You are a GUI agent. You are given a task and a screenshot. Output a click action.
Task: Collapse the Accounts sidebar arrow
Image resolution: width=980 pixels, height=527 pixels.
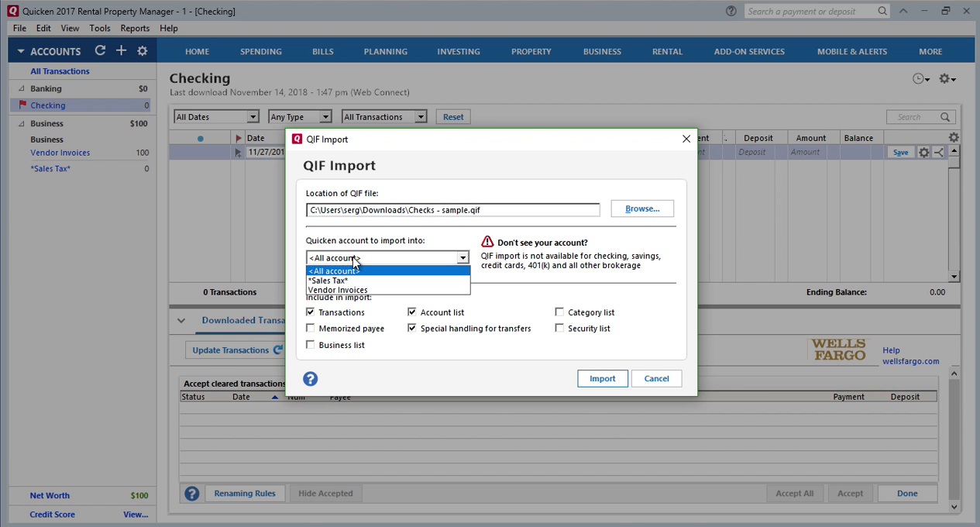pos(21,52)
